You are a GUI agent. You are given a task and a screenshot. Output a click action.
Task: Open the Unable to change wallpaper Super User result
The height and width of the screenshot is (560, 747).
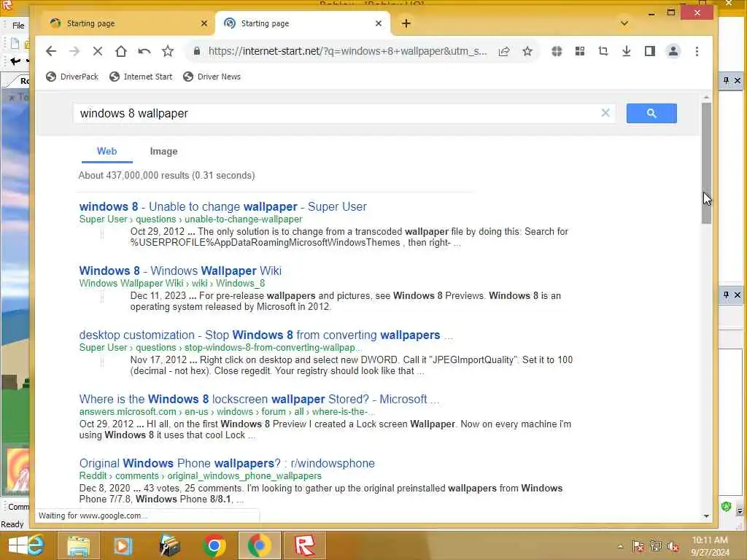click(x=223, y=206)
